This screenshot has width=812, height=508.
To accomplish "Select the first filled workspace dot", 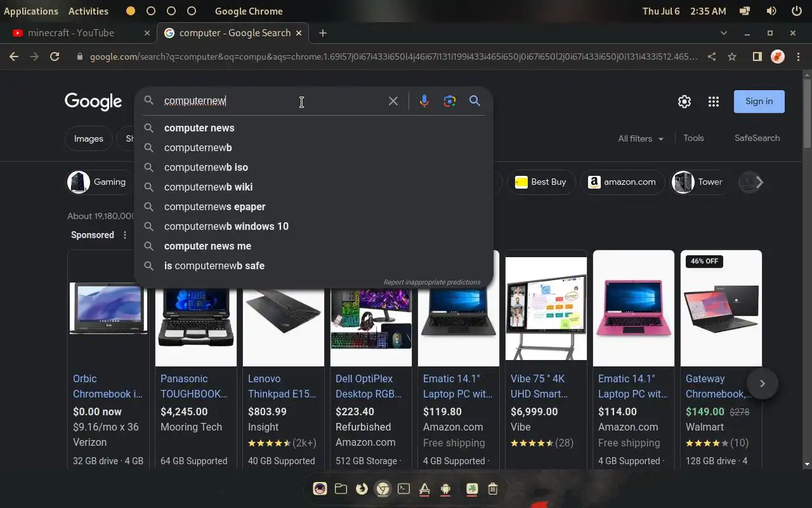I will 130,11.
